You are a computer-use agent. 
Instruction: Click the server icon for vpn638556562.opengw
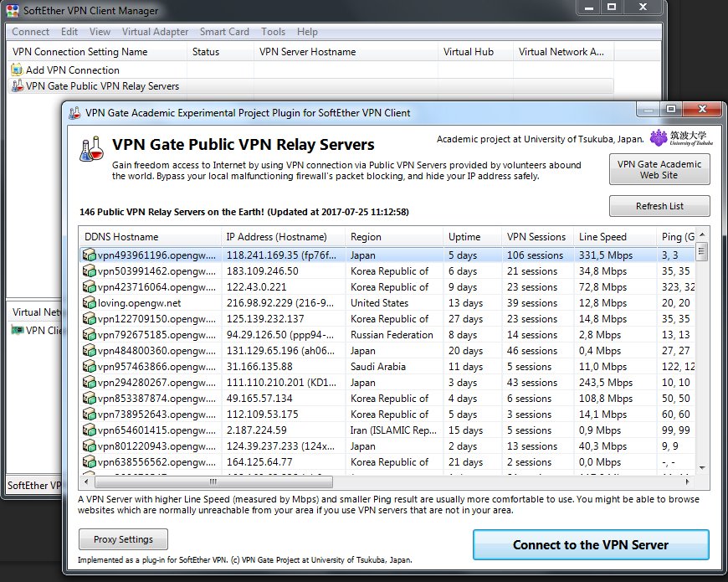point(89,462)
